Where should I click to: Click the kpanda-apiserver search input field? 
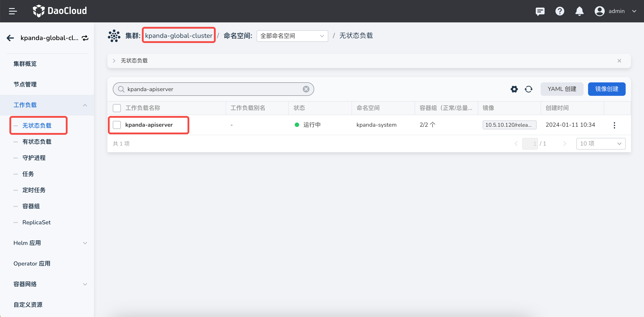click(x=213, y=89)
